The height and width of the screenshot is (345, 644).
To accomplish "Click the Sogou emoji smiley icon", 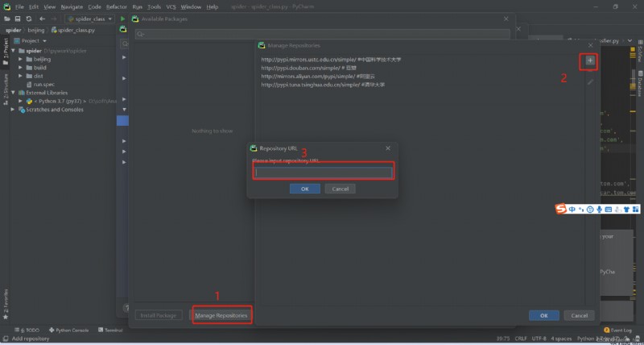I will coord(590,210).
